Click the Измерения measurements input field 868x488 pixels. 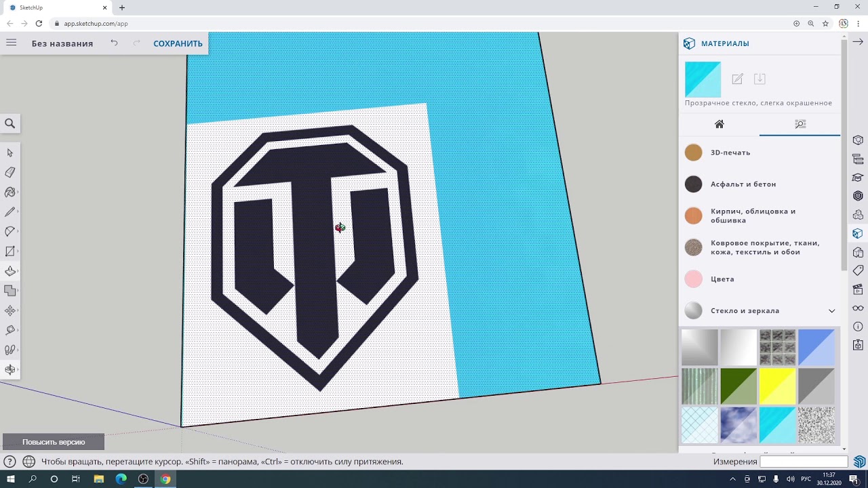(804, 462)
